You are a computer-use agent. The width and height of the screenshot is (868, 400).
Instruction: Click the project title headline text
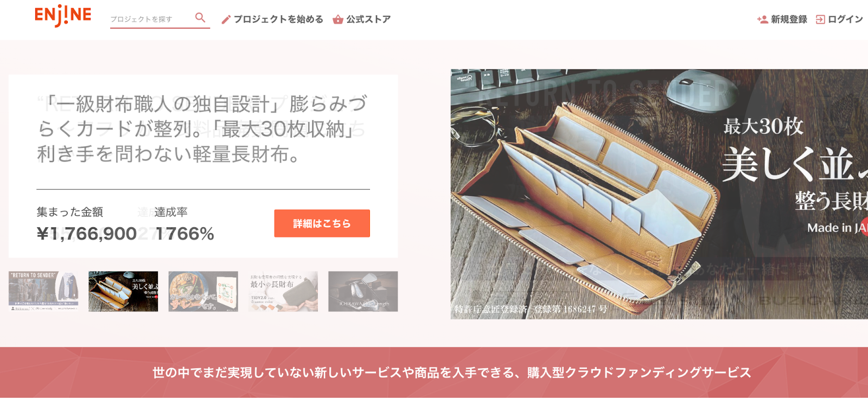click(202, 129)
